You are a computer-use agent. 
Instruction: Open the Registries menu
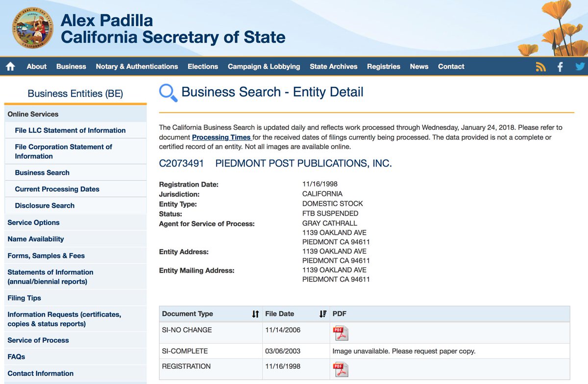click(x=384, y=67)
